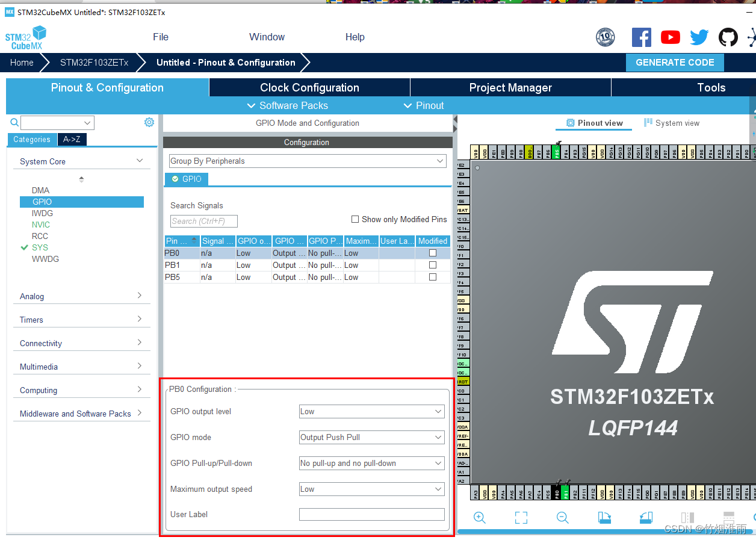
Task: Click the green checkmark on GPIO tab
Action: (x=175, y=179)
